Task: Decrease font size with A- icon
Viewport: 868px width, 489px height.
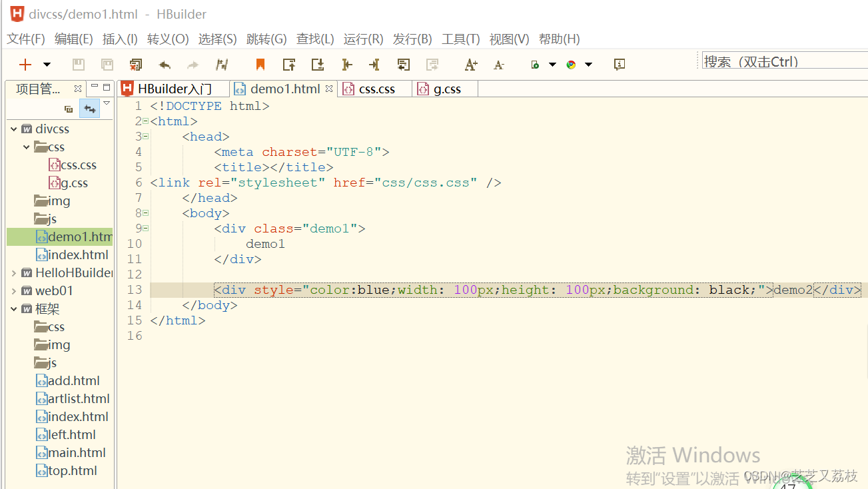Action: pos(499,65)
